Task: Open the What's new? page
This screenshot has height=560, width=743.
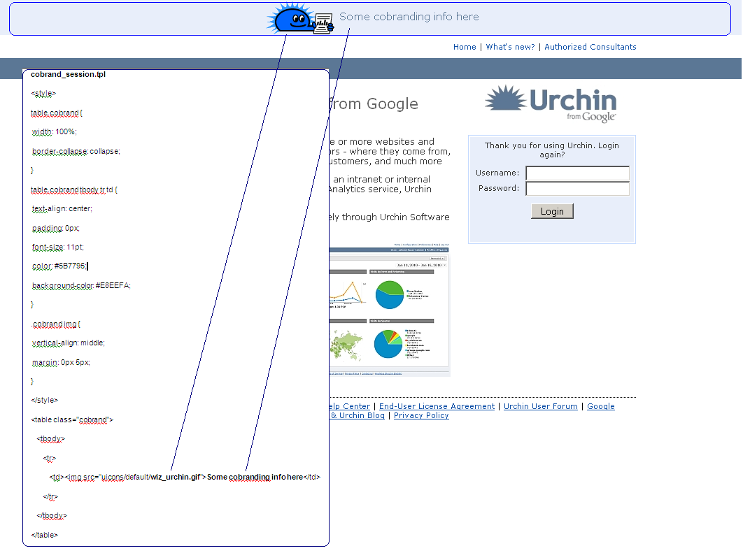Action: [510, 47]
